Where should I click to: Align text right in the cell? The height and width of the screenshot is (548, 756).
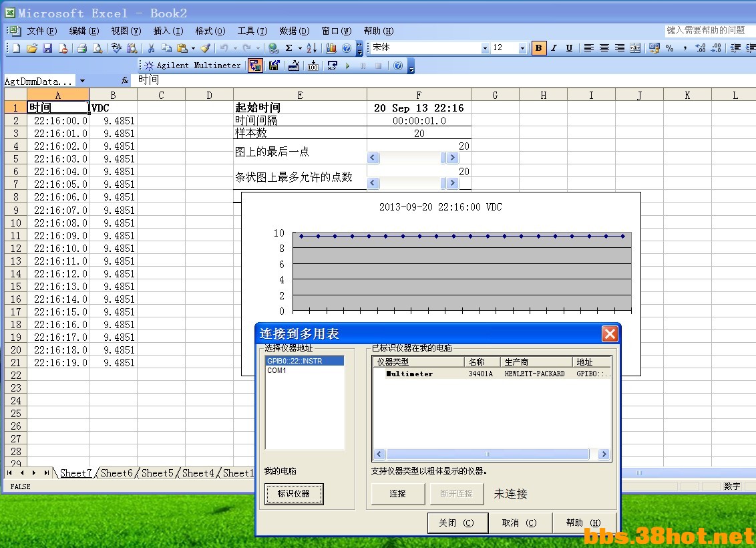point(620,47)
